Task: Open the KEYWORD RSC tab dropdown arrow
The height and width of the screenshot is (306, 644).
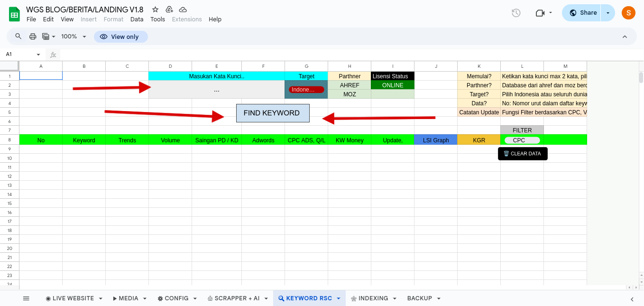Action: point(339,298)
